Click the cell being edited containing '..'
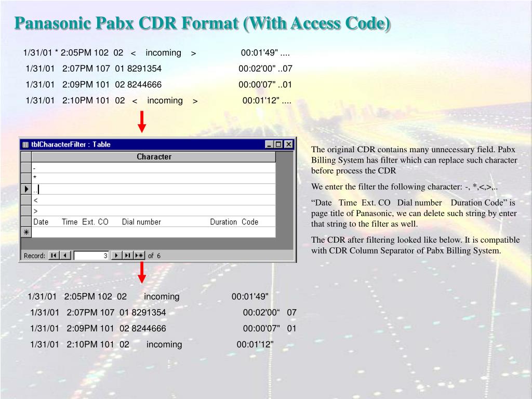The height and width of the screenshot is (399, 532). [x=154, y=189]
